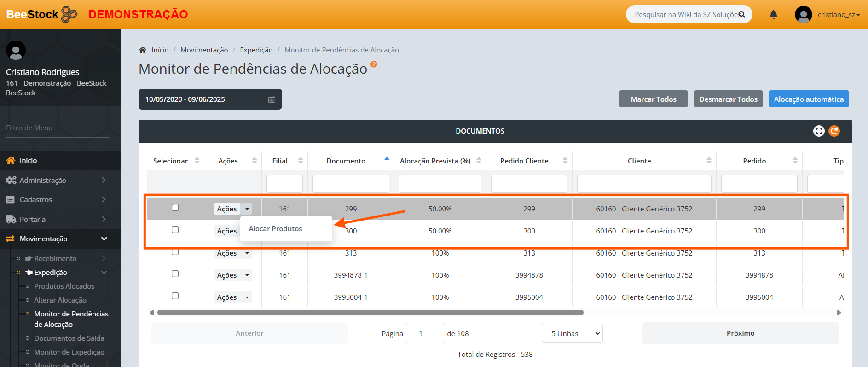Click the home icon in the breadcrumb

[x=143, y=50]
